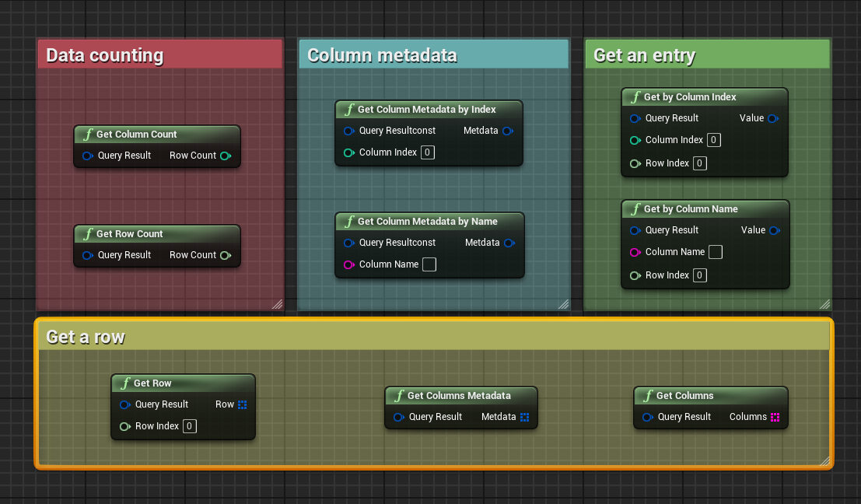Click Row Index value field on Get Row node
Image resolution: width=861 pixels, height=504 pixels.
pyautogui.click(x=190, y=426)
